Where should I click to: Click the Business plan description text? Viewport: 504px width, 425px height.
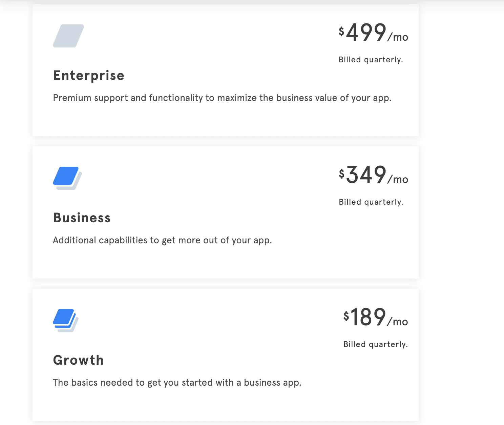click(x=163, y=240)
